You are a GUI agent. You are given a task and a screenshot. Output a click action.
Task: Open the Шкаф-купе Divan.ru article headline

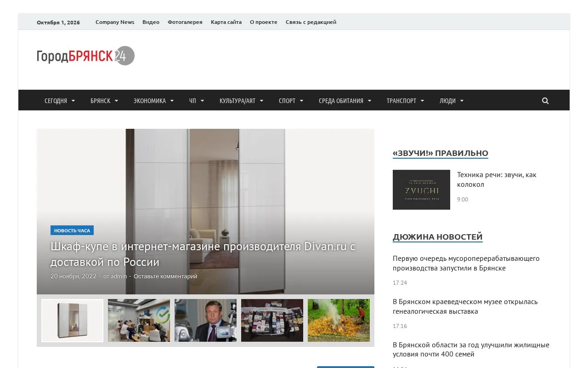click(x=203, y=254)
